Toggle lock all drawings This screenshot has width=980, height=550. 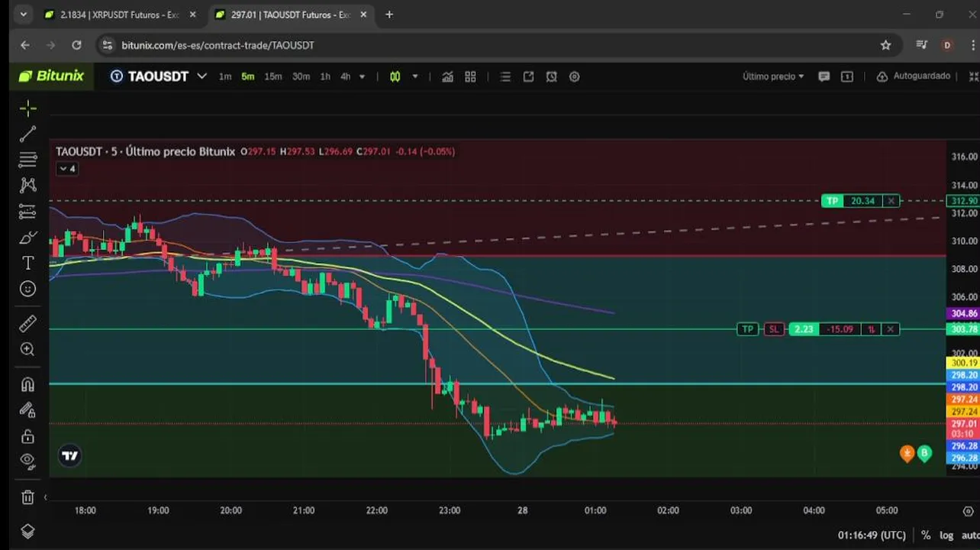pos(27,436)
